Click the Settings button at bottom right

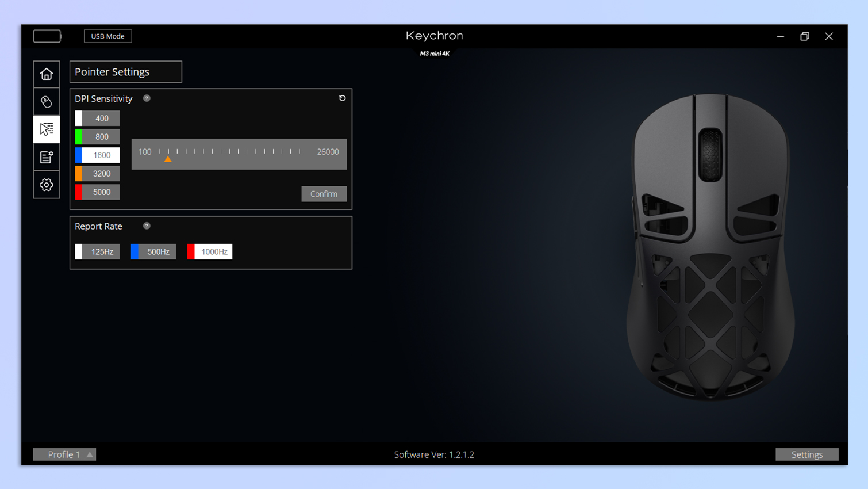click(x=806, y=454)
